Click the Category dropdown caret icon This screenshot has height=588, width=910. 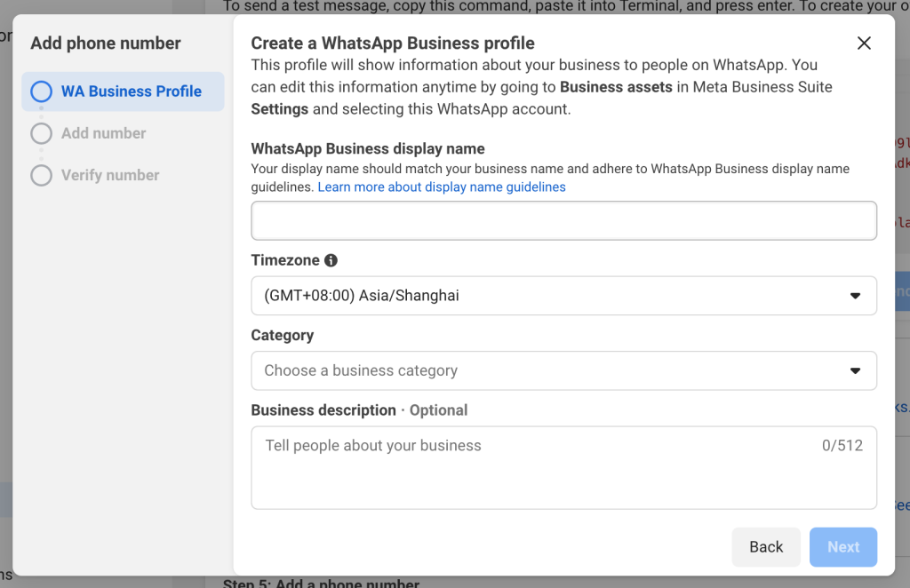point(855,370)
